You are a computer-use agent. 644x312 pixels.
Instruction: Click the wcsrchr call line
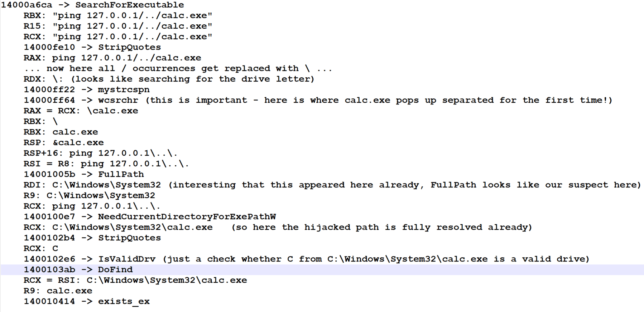click(318, 100)
